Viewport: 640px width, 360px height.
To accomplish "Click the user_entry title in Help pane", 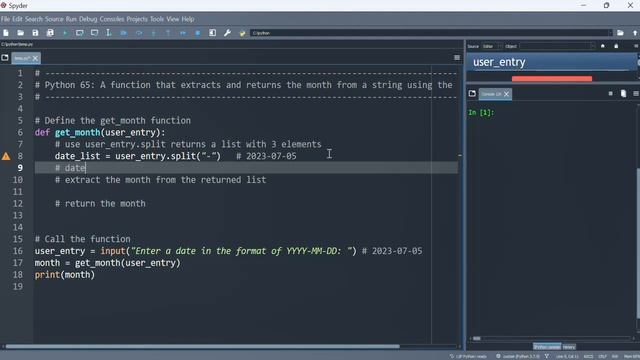I will 499,62.
